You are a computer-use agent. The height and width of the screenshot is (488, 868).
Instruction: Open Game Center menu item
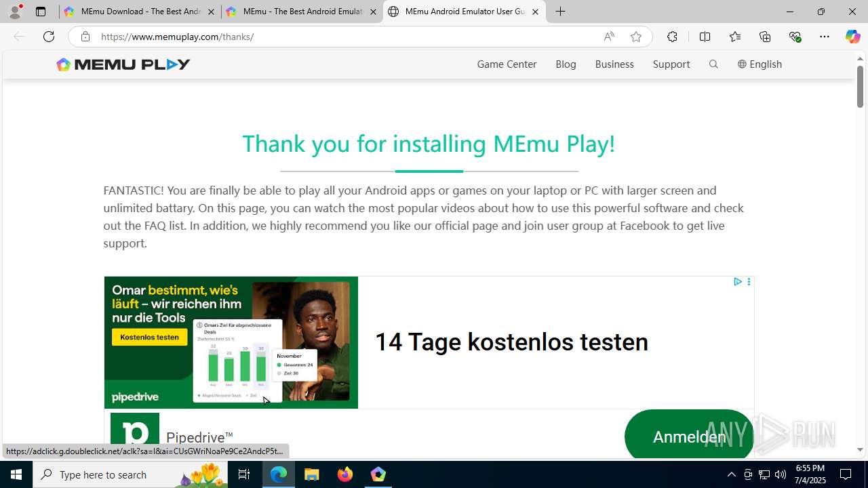tap(507, 64)
